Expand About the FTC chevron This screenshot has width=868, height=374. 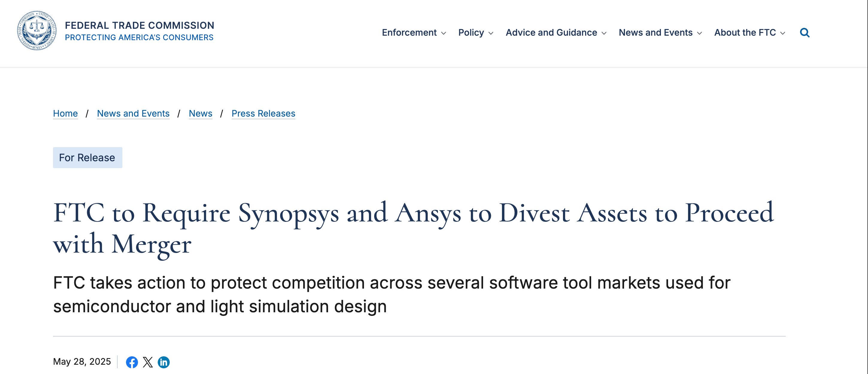click(x=782, y=33)
